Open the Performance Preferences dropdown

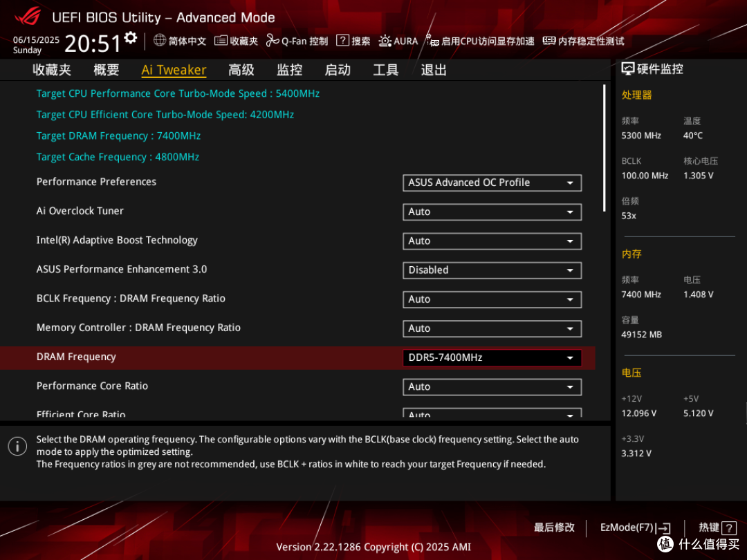(492, 183)
